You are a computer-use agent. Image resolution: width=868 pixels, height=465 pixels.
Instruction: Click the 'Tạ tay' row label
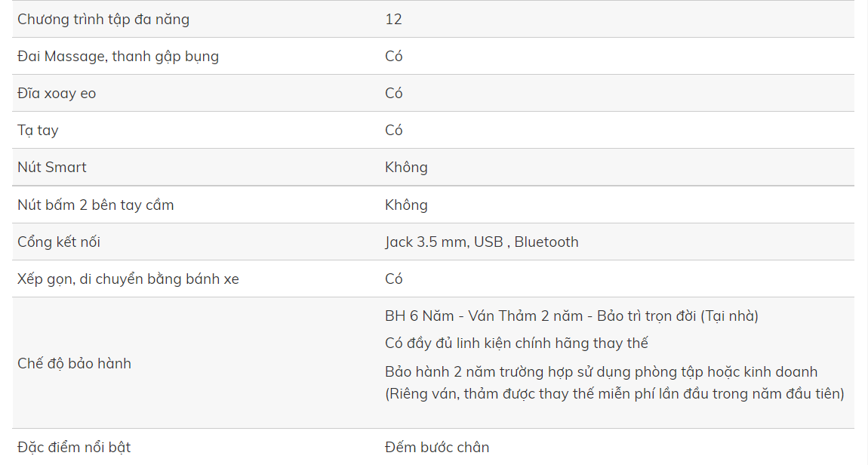coord(38,130)
